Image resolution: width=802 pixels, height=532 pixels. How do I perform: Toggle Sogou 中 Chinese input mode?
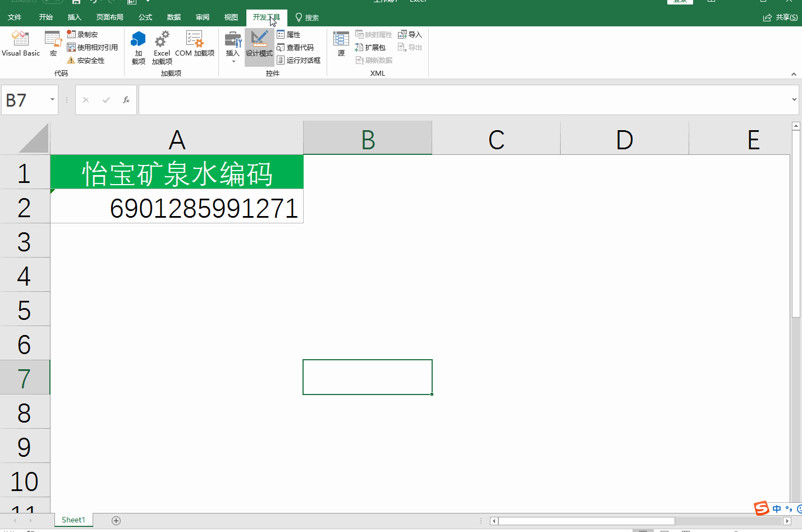tap(777, 509)
